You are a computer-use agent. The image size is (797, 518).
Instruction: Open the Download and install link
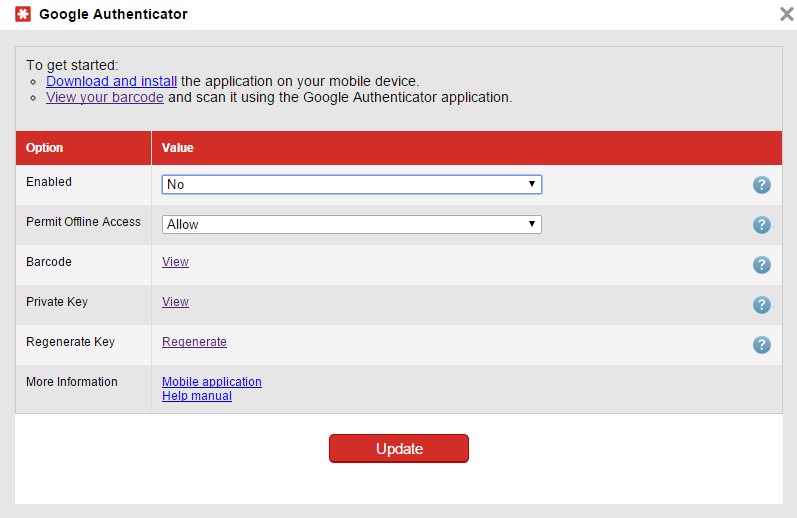coord(111,81)
